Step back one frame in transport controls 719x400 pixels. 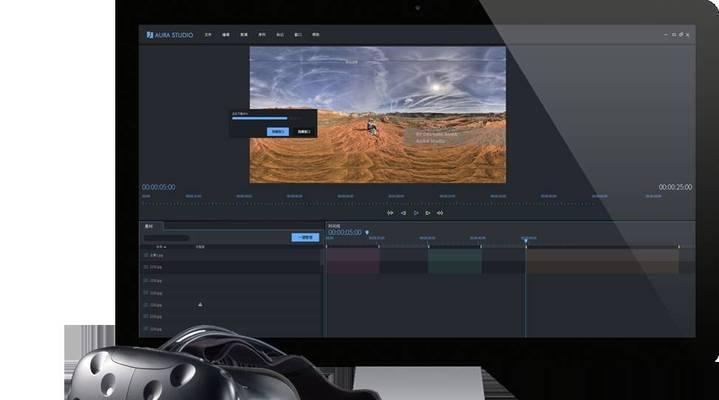403,212
